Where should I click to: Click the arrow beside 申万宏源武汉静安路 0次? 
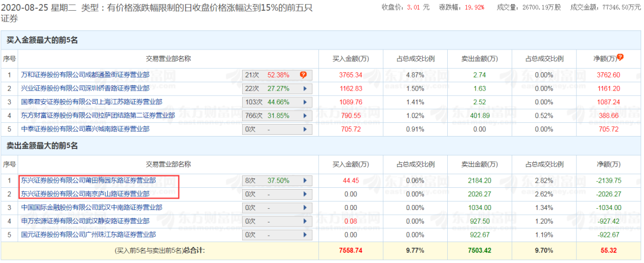305,221
